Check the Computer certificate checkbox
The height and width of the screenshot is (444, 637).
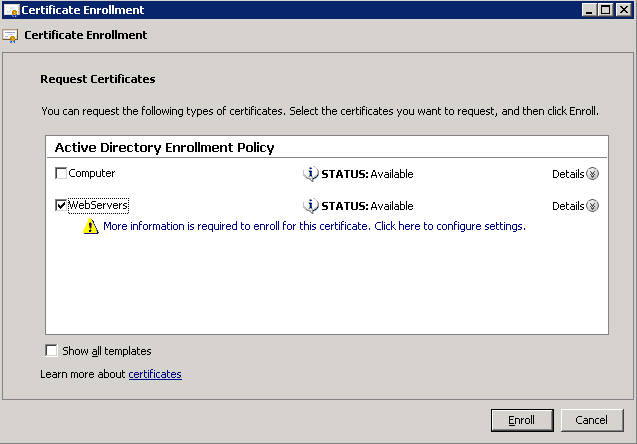click(61, 173)
